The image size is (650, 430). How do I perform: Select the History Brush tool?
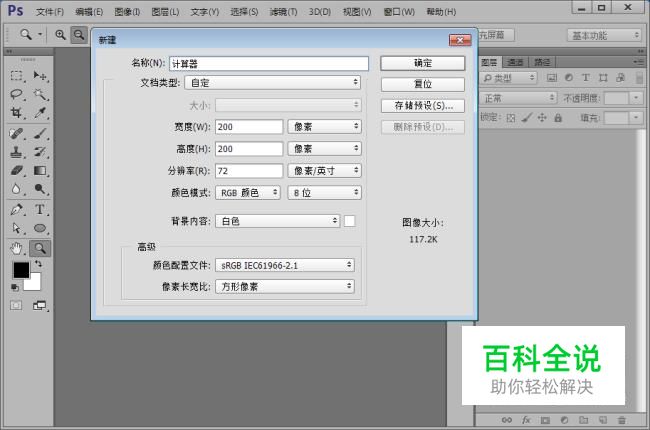[x=40, y=152]
